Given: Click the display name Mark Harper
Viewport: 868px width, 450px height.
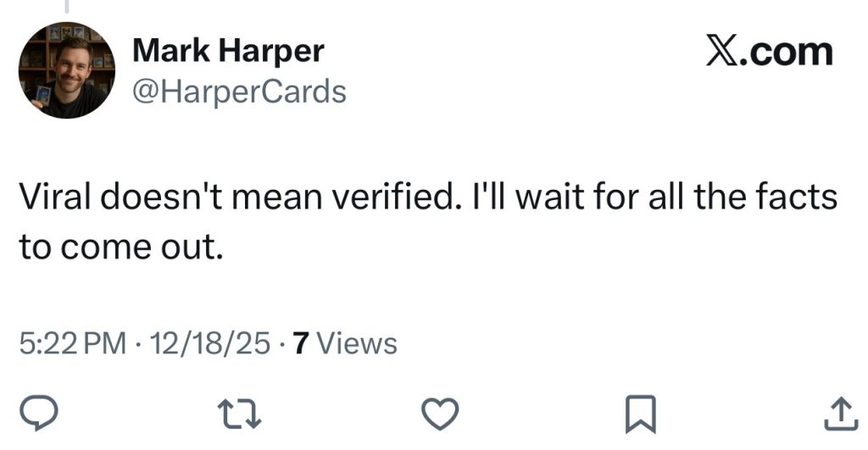Looking at the screenshot, I should [x=228, y=53].
